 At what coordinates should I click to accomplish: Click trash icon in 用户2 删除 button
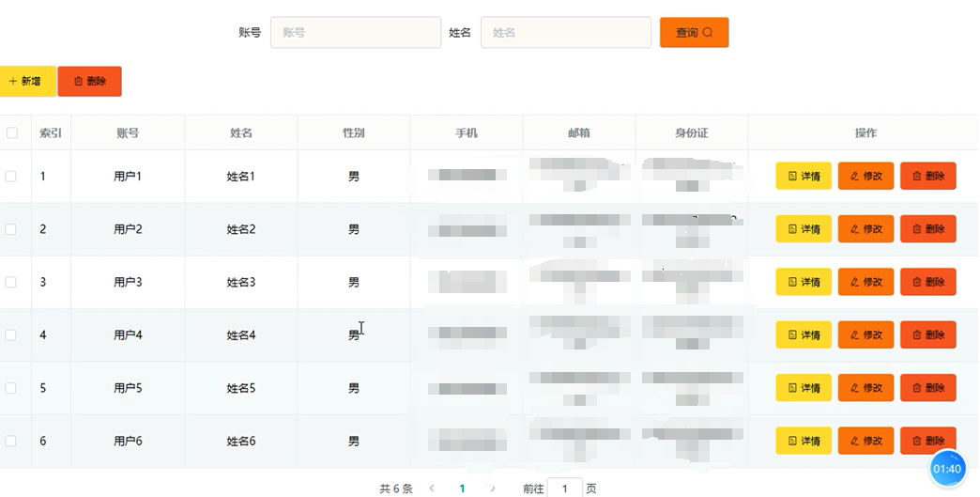click(x=917, y=229)
